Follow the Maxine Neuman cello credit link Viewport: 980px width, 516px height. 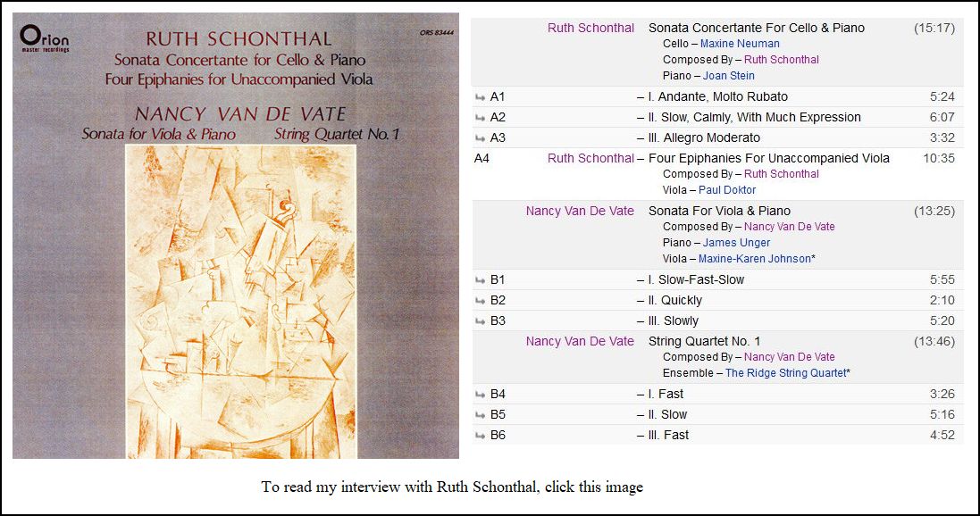tap(740, 44)
